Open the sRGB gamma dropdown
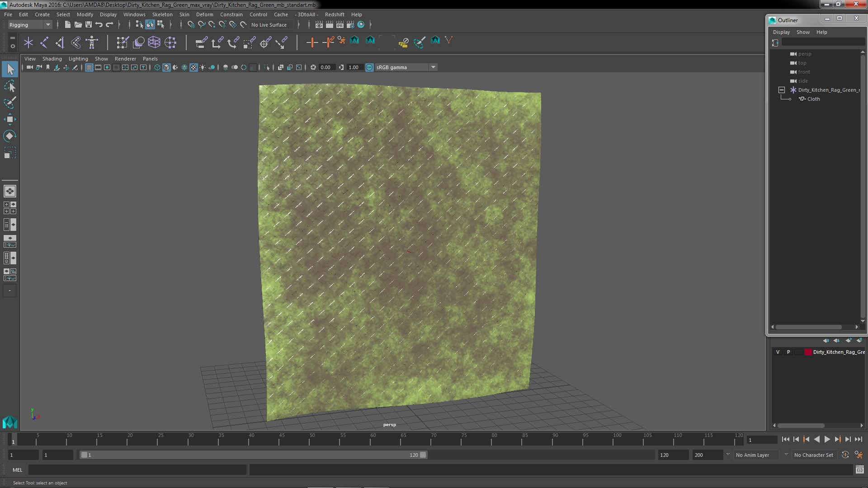This screenshot has height=488, width=868. (406, 67)
